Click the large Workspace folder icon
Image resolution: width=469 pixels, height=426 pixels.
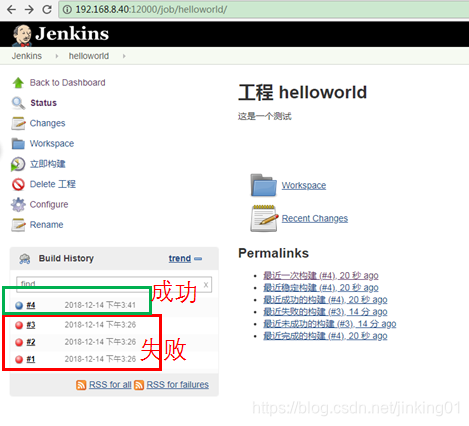[x=264, y=185]
